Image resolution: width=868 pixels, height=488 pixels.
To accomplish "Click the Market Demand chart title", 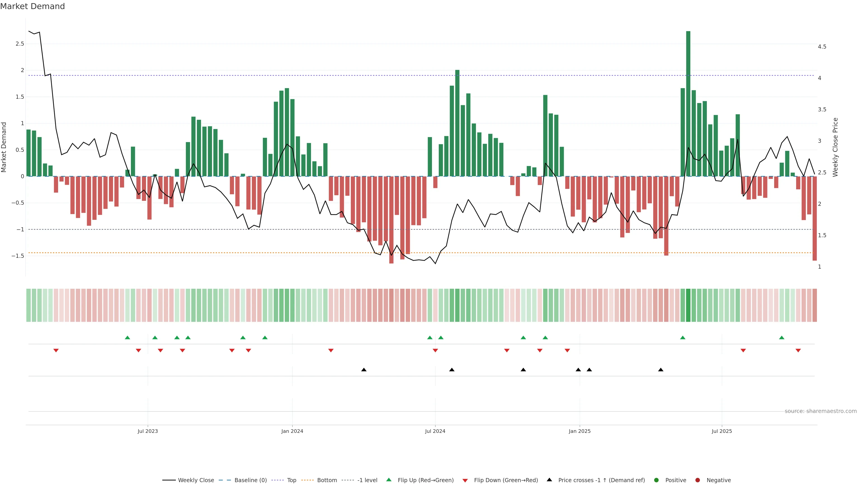I will pyautogui.click(x=32, y=6).
